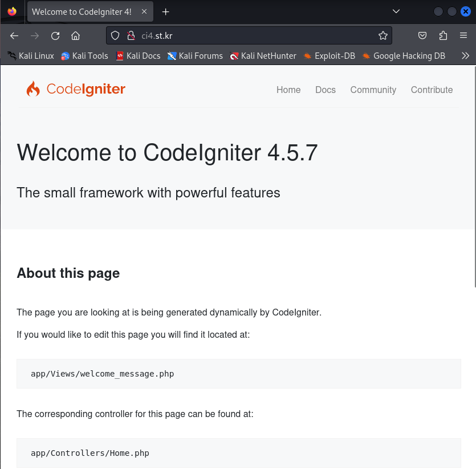Open the Kali Forums bookmark

(x=195, y=56)
